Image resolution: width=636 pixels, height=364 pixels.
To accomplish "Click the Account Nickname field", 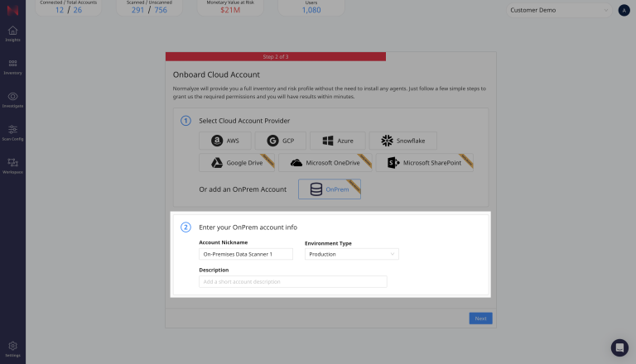I will 246,254.
